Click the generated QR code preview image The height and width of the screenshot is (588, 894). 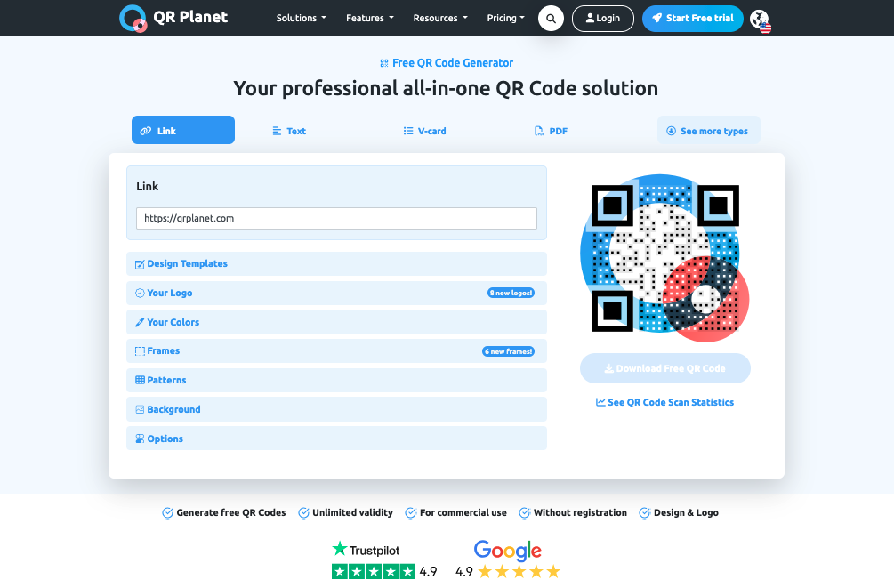coord(664,258)
